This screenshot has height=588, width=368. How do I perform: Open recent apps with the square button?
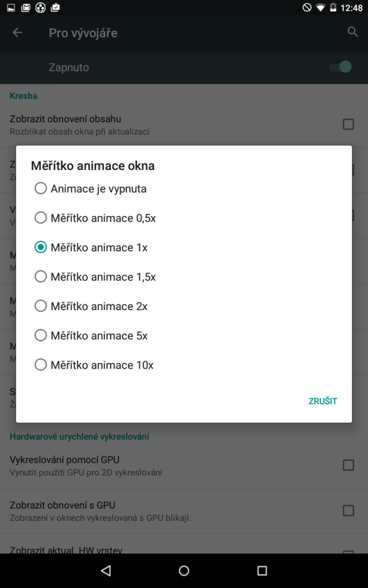click(262, 570)
